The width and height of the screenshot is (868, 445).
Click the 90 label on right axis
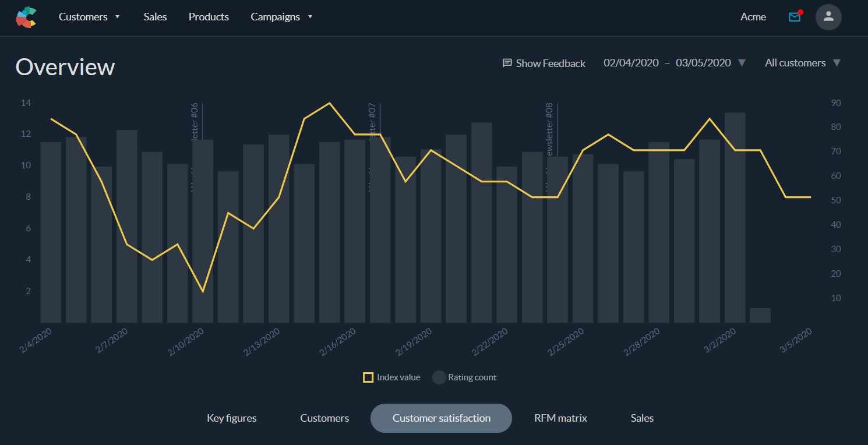pyautogui.click(x=836, y=103)
